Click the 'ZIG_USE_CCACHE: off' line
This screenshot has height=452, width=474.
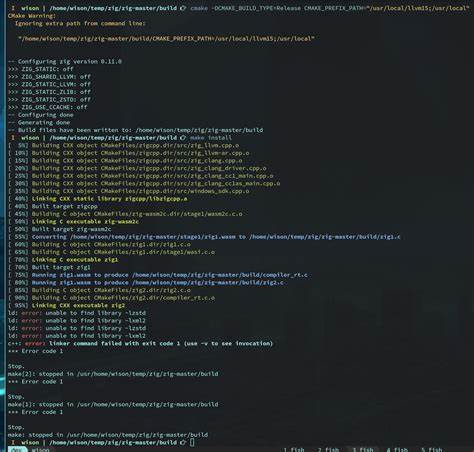pos(48,107)
